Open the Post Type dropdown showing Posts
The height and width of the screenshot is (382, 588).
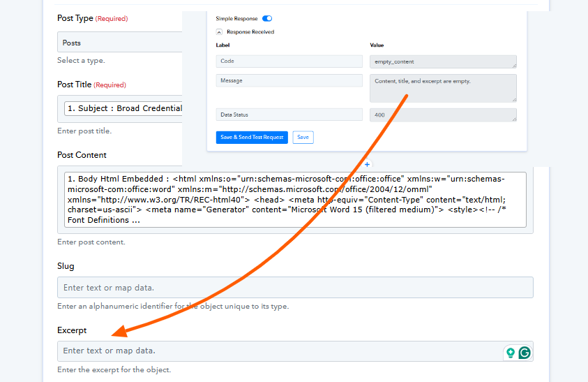tap(120, 42)
